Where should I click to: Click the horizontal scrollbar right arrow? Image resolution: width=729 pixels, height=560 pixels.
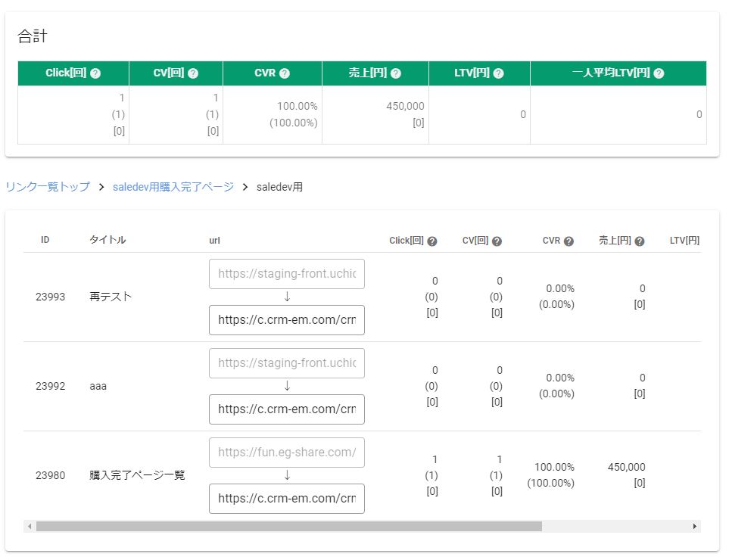(694, 526)
